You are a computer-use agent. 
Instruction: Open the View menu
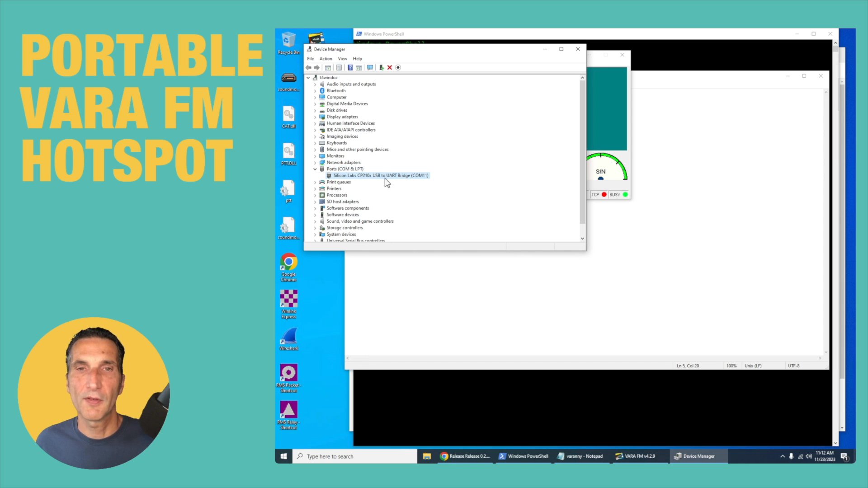pyautogui.click(x=342, y=59)
